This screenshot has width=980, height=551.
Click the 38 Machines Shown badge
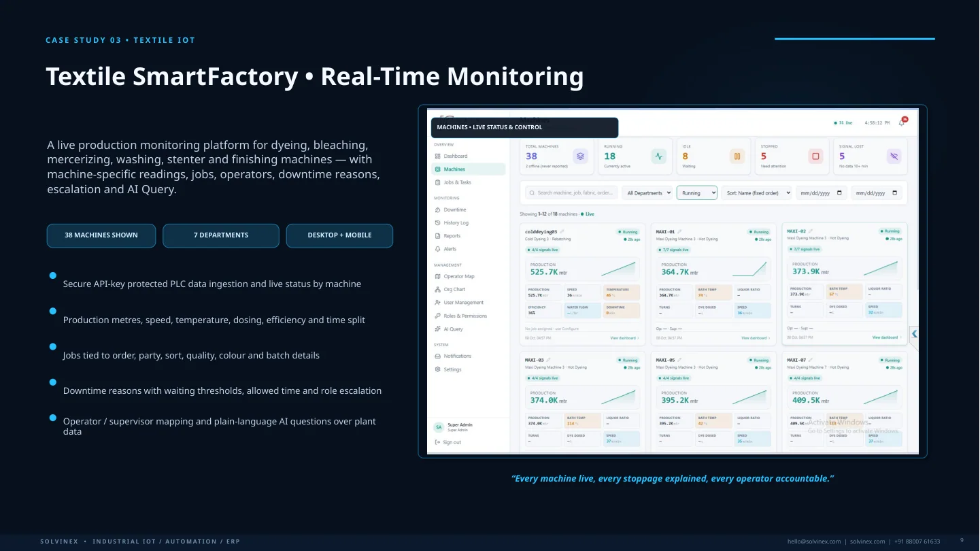pyautogui.click(x=101, y=235)
